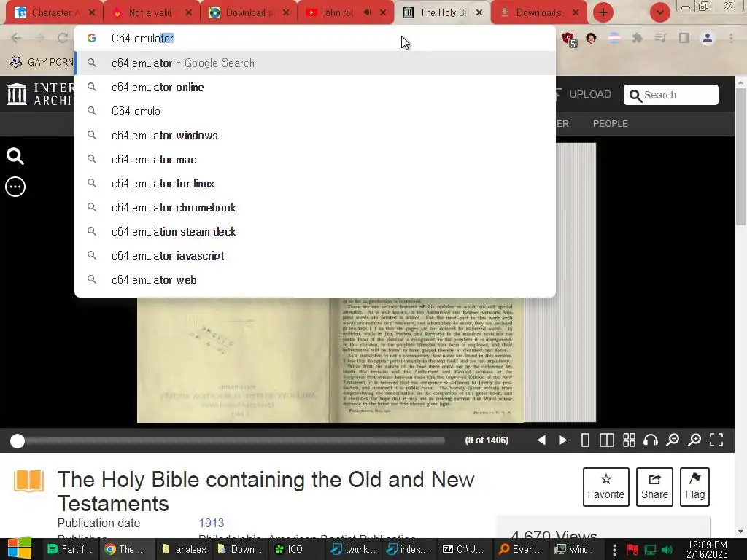Pick the C64 emula suggestion
747x560 pixels.
click(315, 111)
